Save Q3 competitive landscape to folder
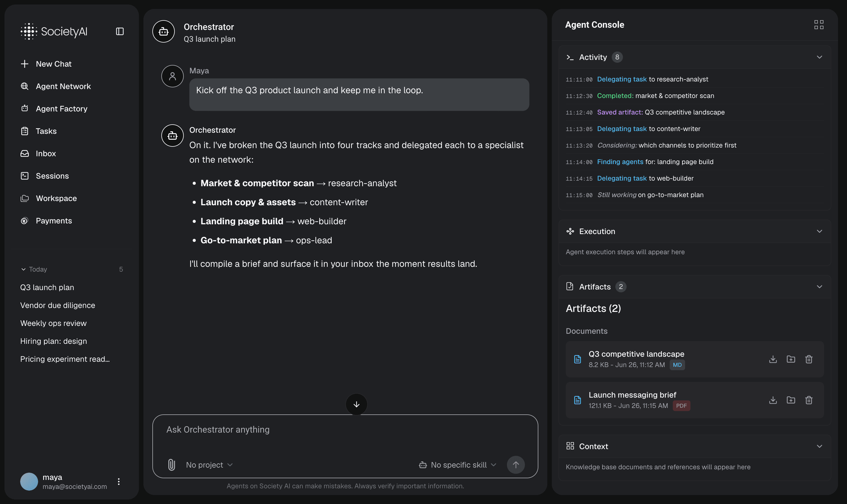 click(x=791, y=359)
